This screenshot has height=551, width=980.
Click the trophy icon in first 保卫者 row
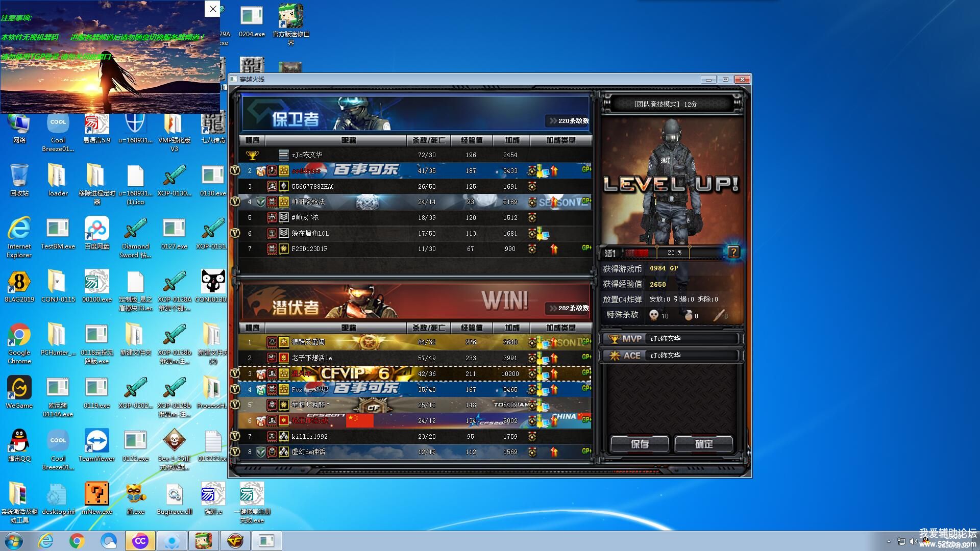(x=252, y=155)
